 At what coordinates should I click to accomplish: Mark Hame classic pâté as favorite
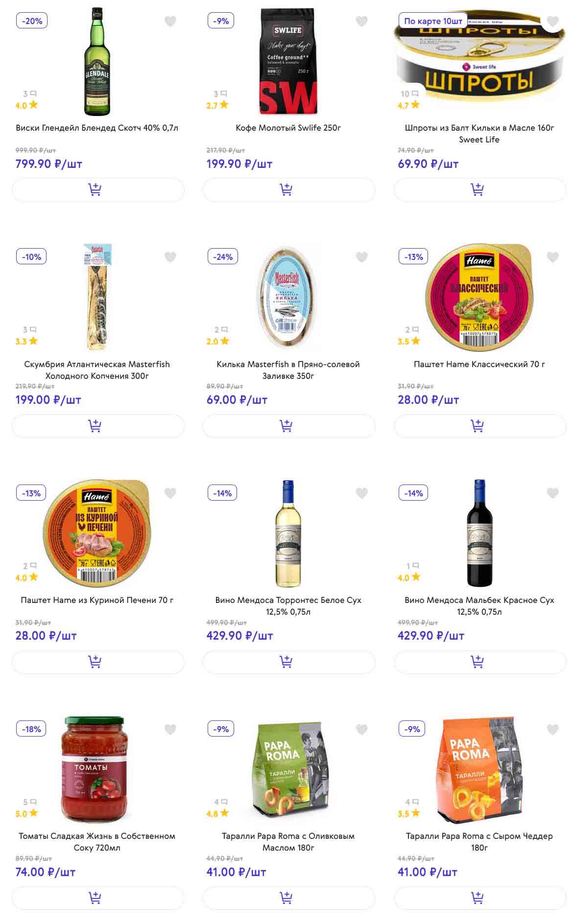point(552,257)
